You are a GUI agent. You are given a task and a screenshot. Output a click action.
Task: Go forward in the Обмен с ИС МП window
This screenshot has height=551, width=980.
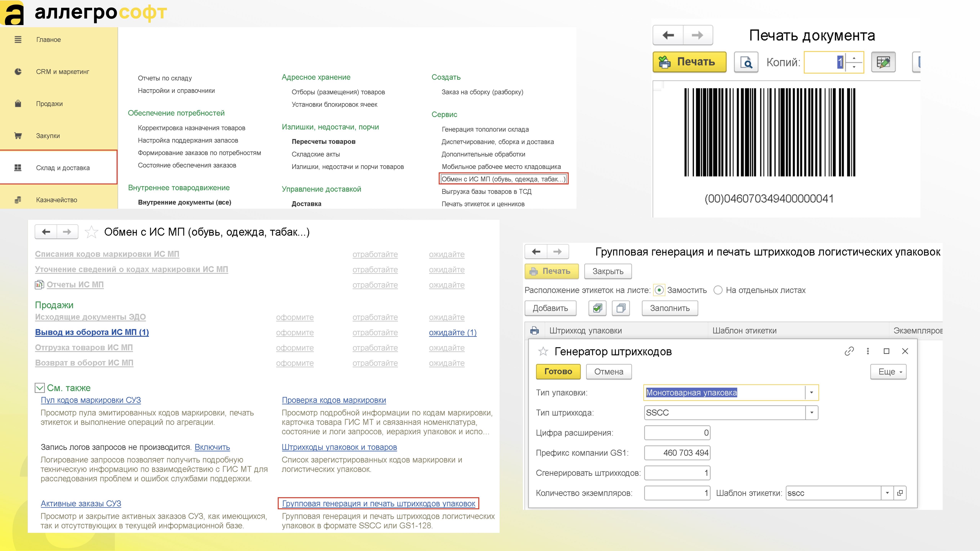point(67,232)
